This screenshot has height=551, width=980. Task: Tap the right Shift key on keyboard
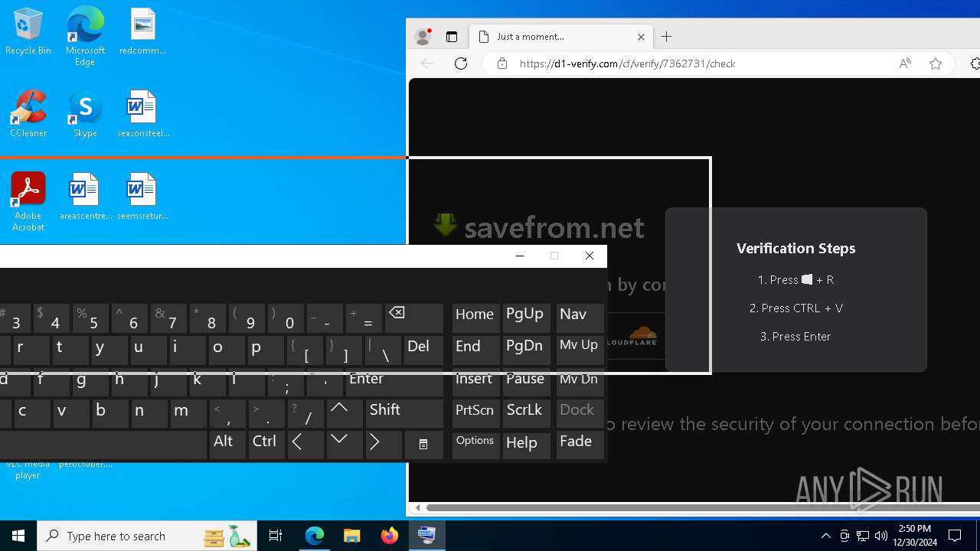coord(404,413)
